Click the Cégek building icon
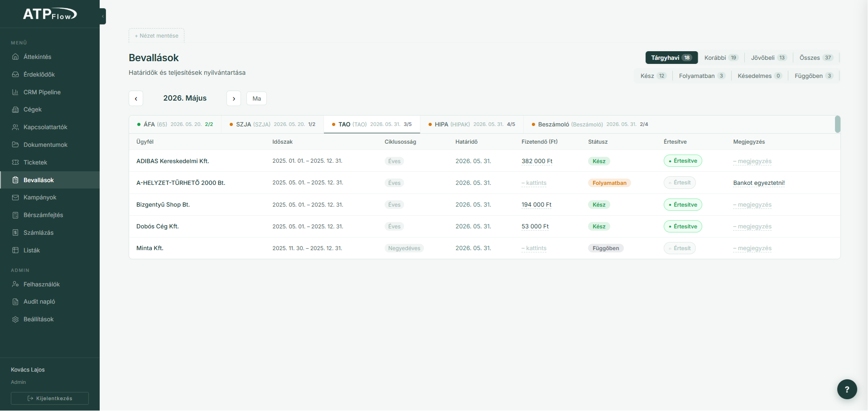The height and width of the screenshot is (411, 868). coord(15,110)
